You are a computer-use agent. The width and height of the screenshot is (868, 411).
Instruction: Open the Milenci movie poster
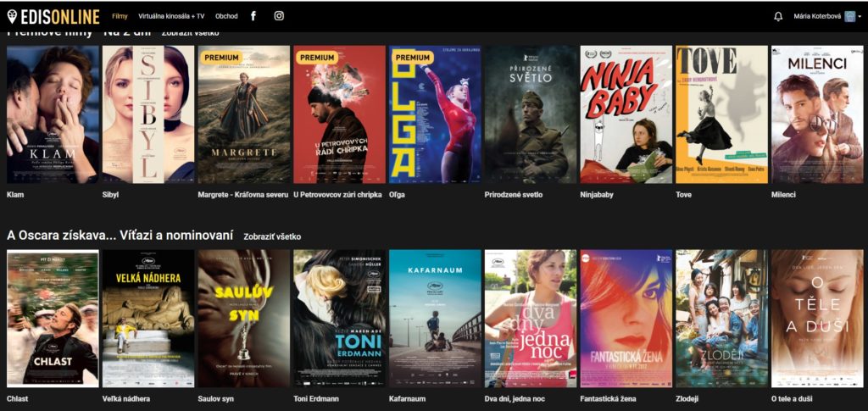coord(817,114)
